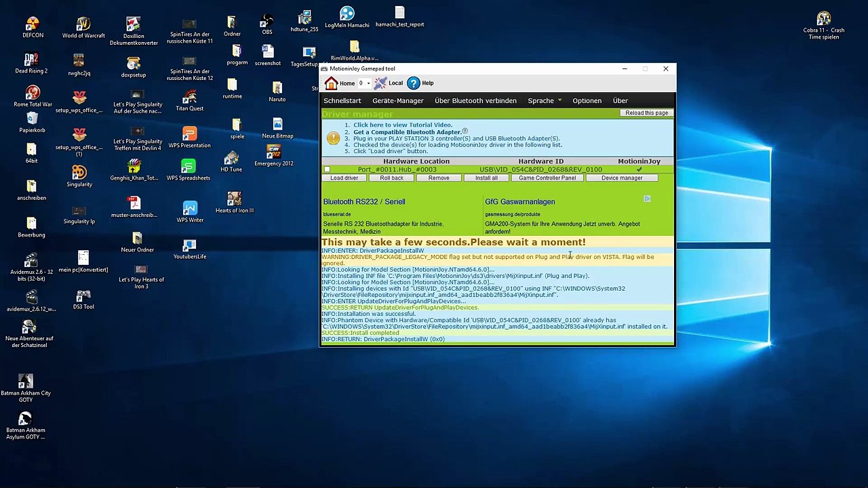Open the Bluetooth RS232 / Seriell ad link
This screenshot has height=488, width=868.
pyautogui.click(x=364, y=202)
